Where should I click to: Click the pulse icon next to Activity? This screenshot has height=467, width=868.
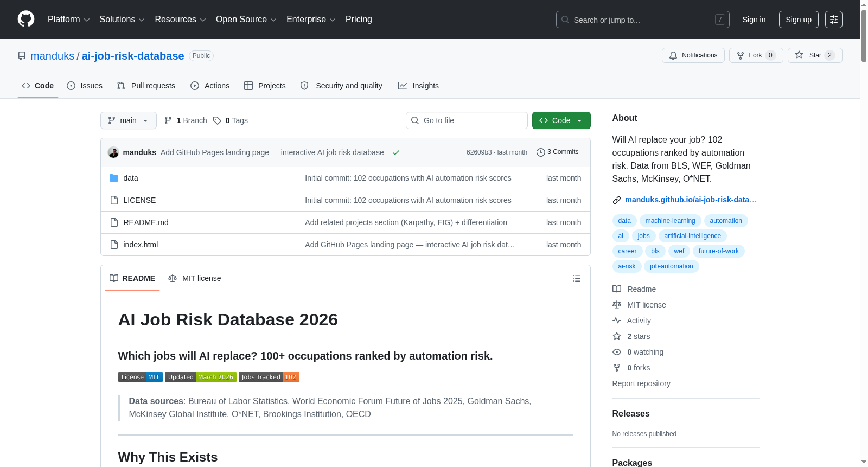[617, 321]
